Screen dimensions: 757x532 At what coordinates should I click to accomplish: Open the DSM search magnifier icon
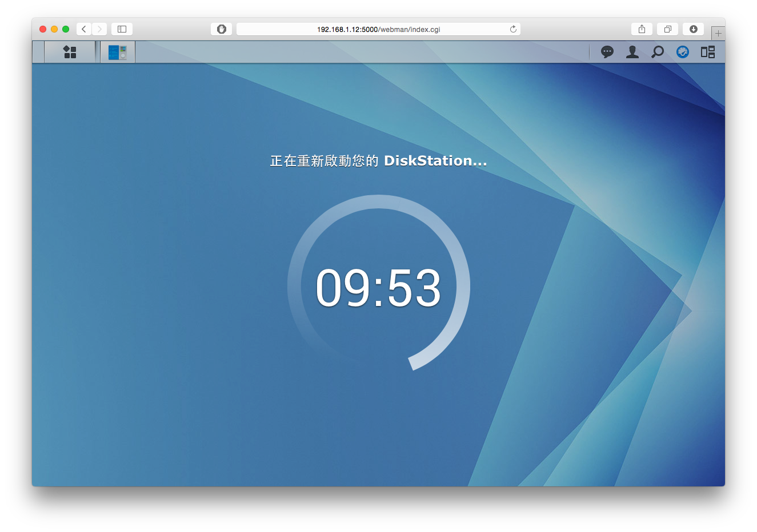click(658, 52)
